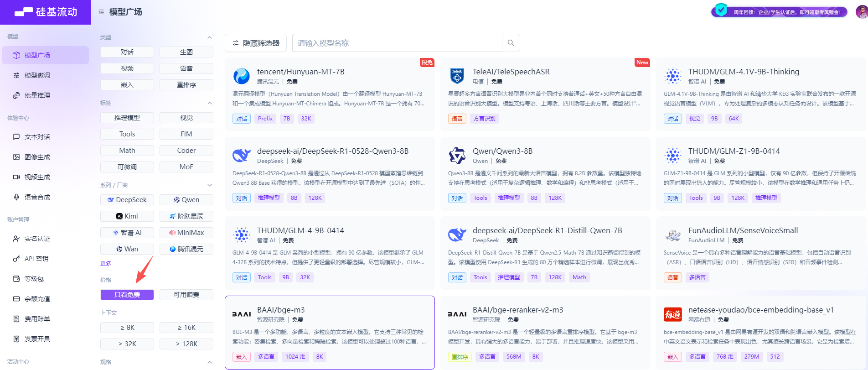
Task: Click the 批量推理 icon in sidebar
Action: point(16,95)
